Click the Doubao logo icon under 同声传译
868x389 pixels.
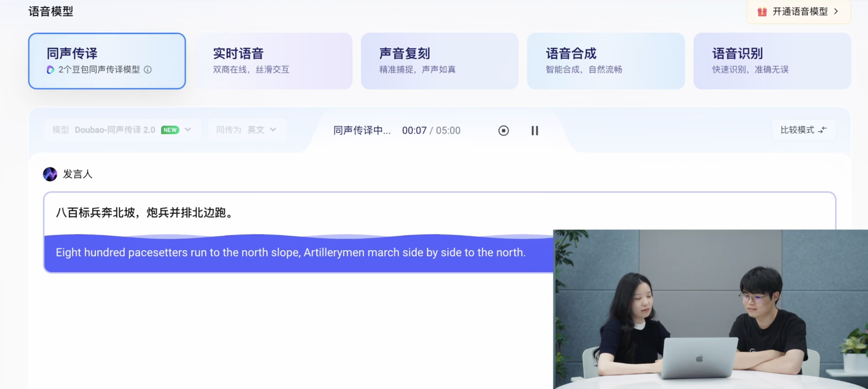(50, 70)
